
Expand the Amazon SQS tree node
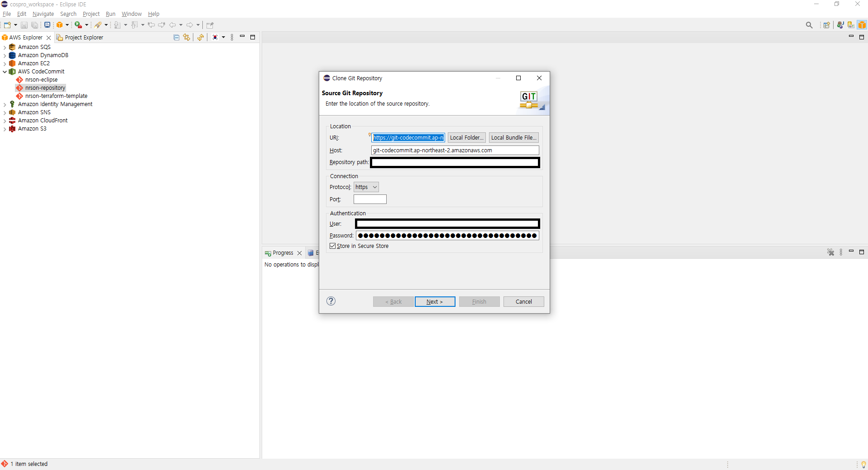(x=5, y=47)
